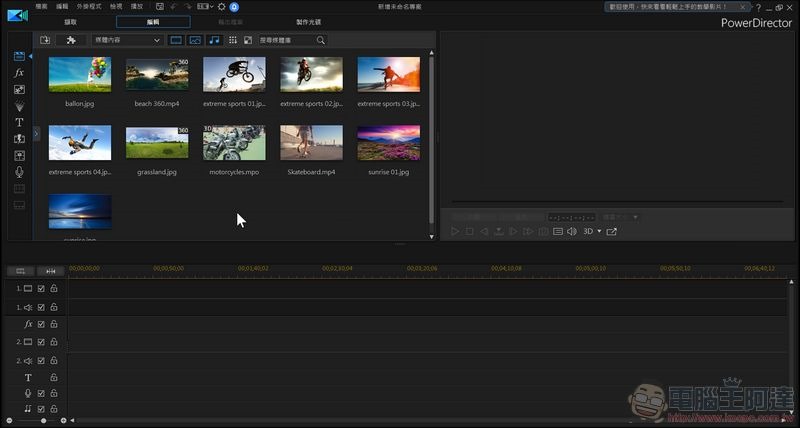
Task: Click the import media folder icon
Action: (46, 40)
